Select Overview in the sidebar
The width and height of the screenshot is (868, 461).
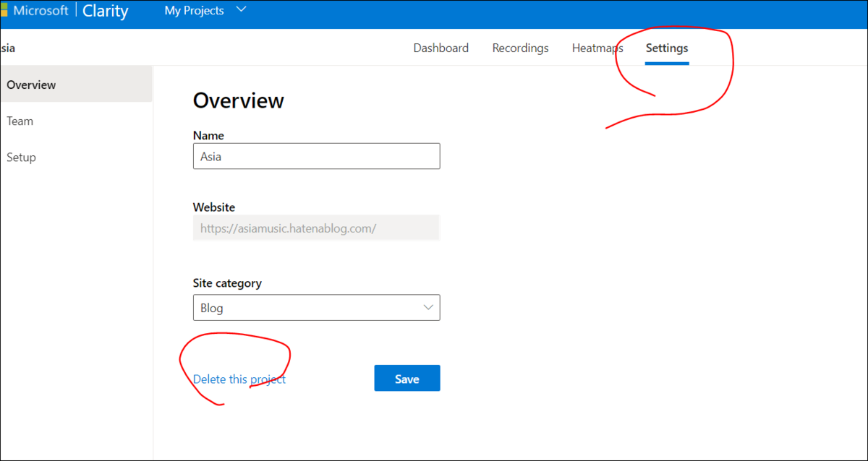point(76,85)
